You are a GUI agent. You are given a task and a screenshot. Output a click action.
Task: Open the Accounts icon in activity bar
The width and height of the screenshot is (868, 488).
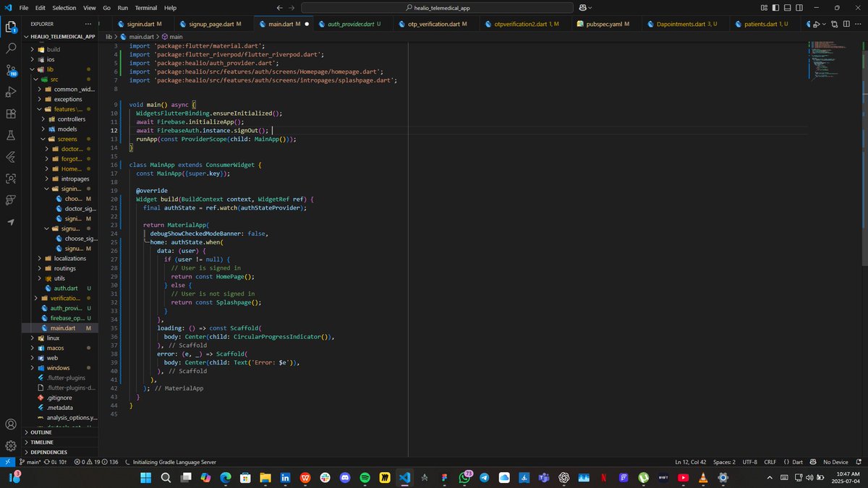pyautogui.click(x=11, y=424)
